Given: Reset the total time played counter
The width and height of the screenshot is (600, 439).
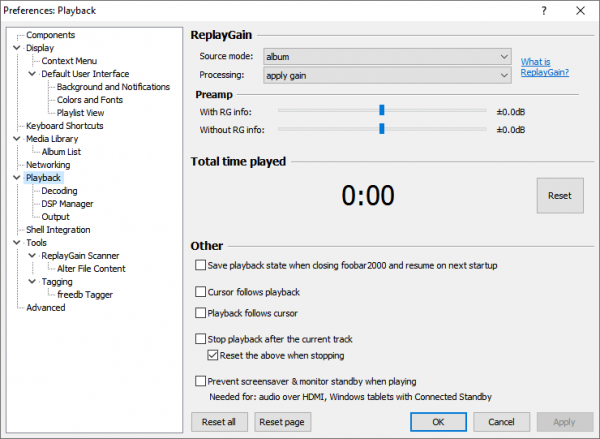Looking at the screenshot, I should click(559, 196).
